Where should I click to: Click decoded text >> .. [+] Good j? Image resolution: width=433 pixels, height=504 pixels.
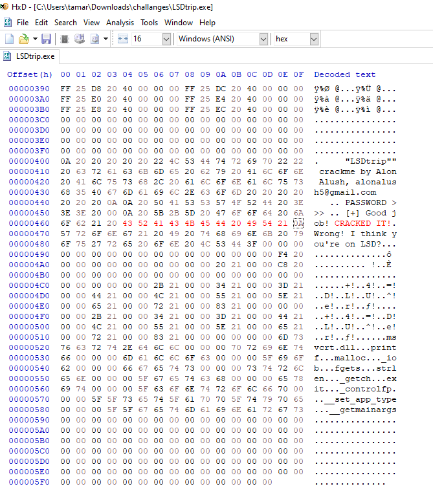point(355,213)
